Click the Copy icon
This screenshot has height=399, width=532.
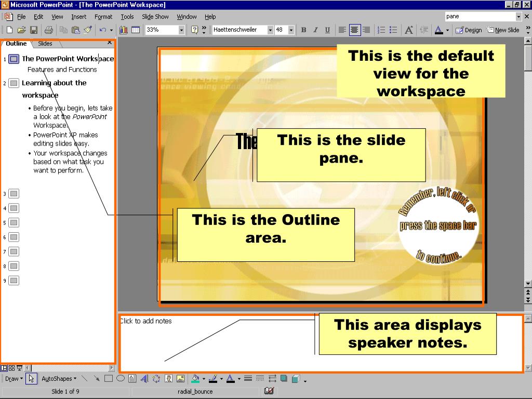63,30
